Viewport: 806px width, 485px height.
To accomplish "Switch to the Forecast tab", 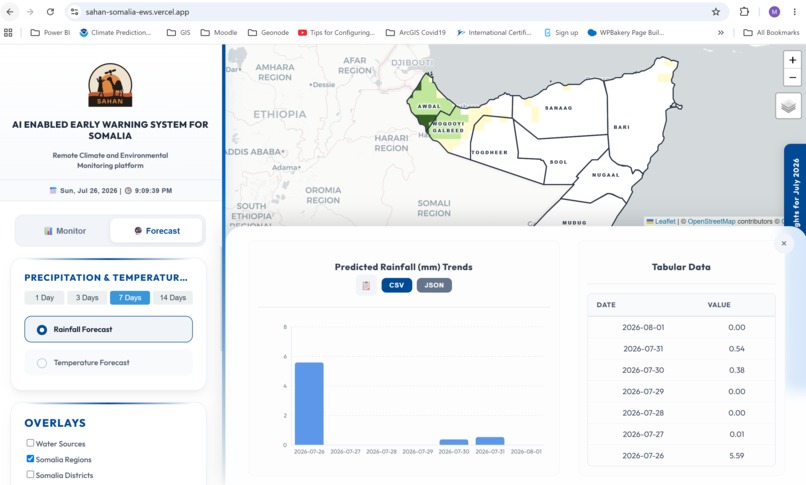I will point(156,231).
